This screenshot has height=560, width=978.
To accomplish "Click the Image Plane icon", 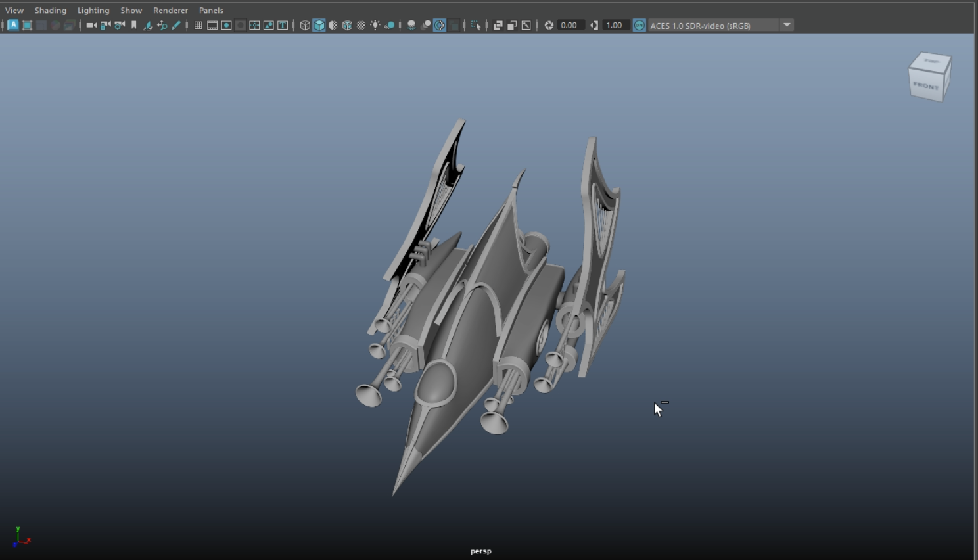I will pos(147,25).
